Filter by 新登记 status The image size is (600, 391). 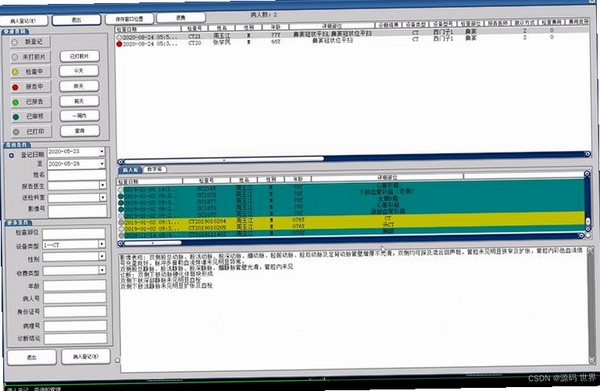click(x=30, y=42)
